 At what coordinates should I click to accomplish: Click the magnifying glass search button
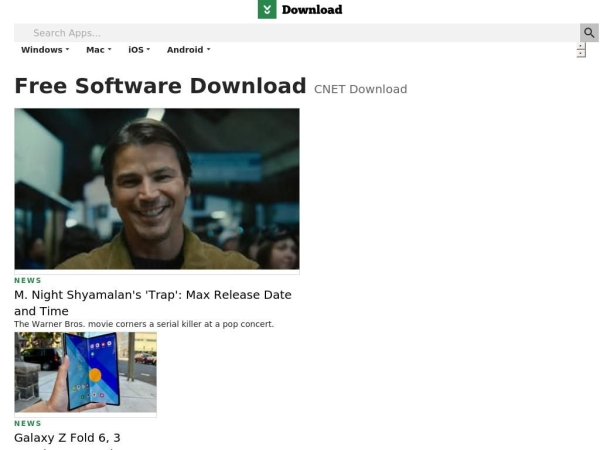click(x=589, y=33)
